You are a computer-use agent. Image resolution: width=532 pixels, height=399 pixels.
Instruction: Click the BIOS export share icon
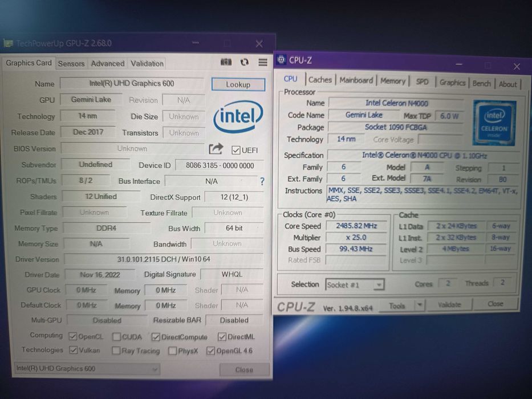click(x=216, y=149)
